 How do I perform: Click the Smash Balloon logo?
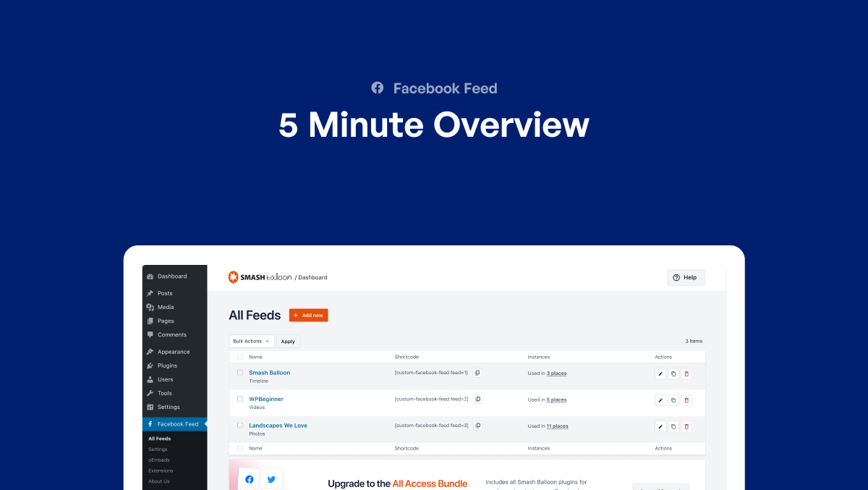click(x=260, y=277)
